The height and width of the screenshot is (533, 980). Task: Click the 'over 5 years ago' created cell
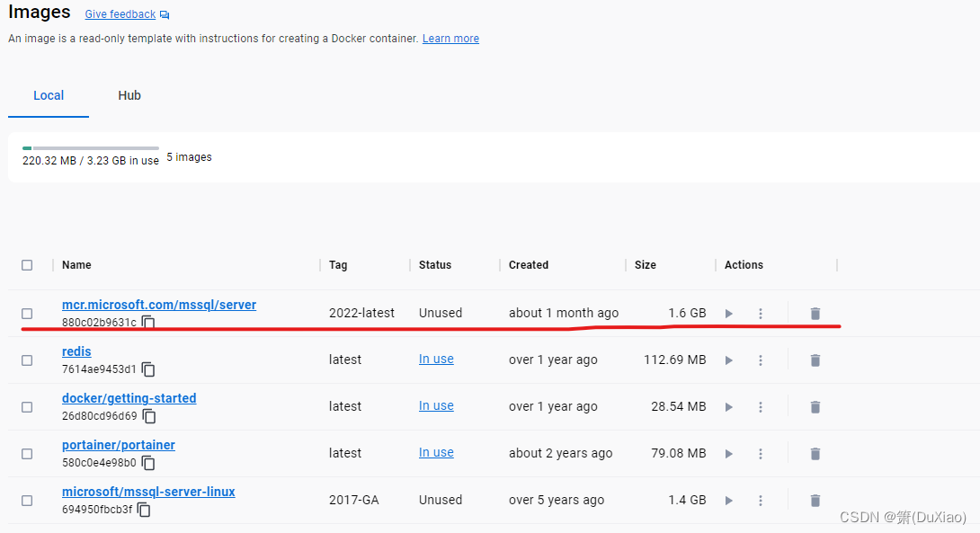[x=557, y=500]
